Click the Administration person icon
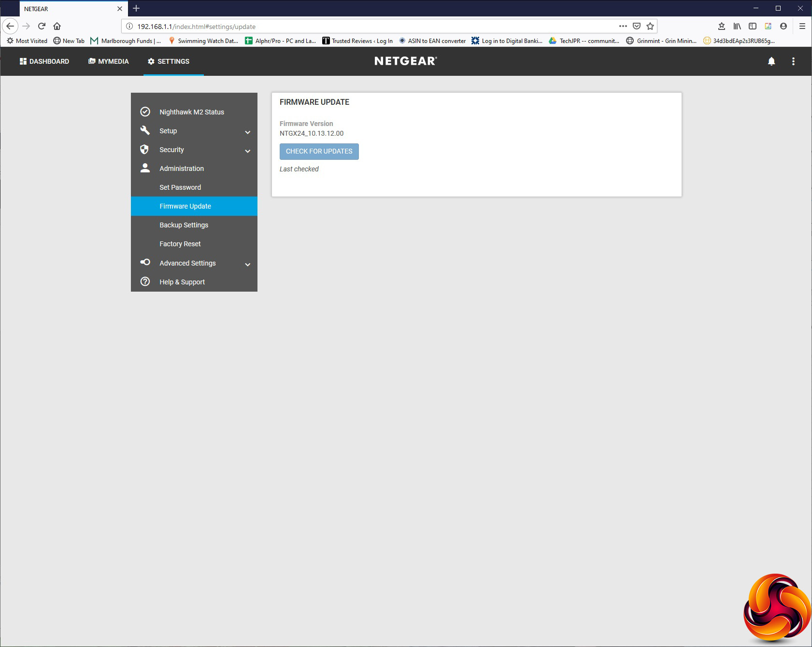This screenshot has width=812, height=647. coord(145,168)
